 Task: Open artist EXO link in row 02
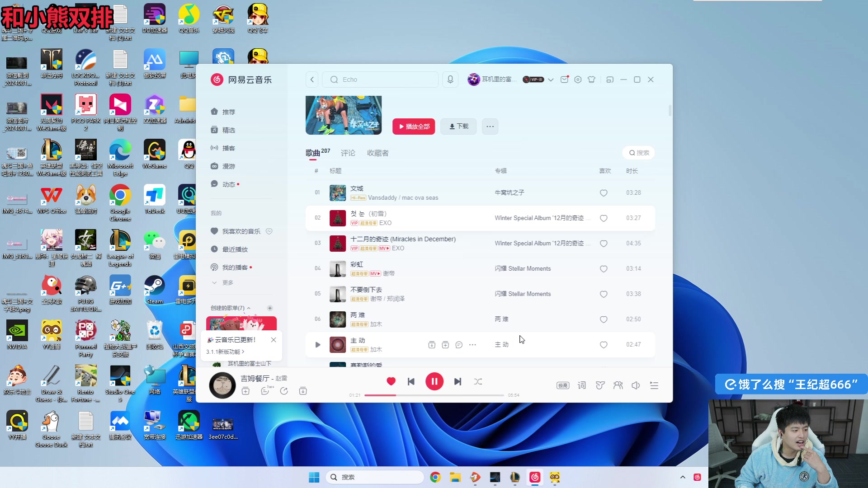click(x=386, y=223)
